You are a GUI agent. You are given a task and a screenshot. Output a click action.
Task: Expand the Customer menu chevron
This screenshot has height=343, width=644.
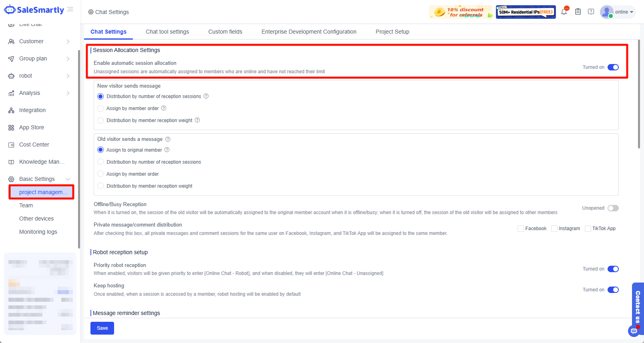tap(68, 42)
